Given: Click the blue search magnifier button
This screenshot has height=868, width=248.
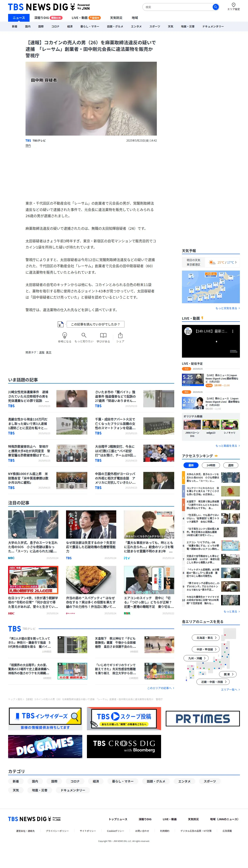Looking at the screenshot, I should [x=215, y=7].
